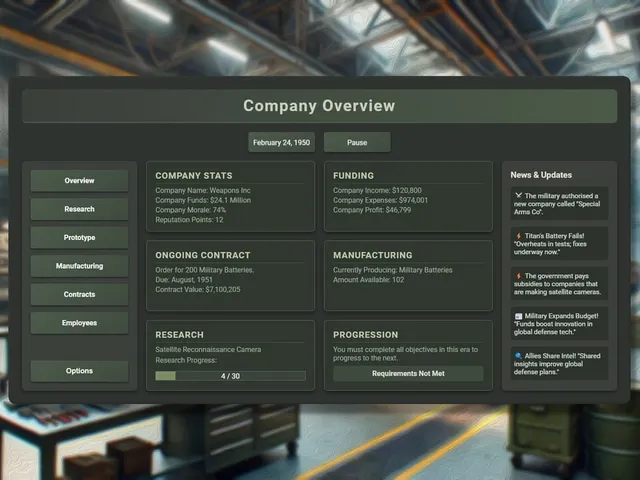The width and height of the screenshot is (640, 480).
Task: Click the Requirements Not Met button
Action: click(408, 373)
